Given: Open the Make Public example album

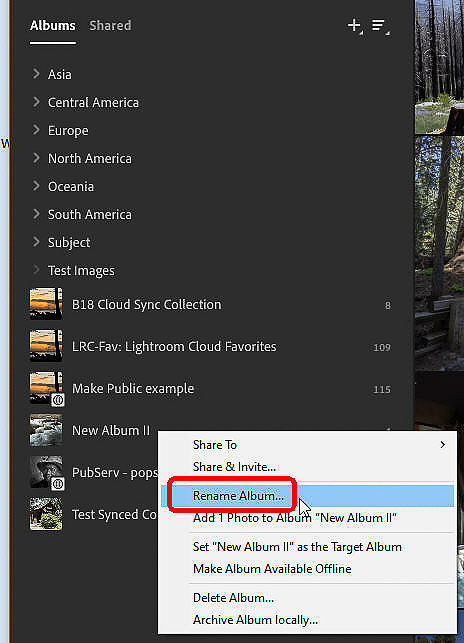Looking at the screenshot, I should click(x=133, y=388).
